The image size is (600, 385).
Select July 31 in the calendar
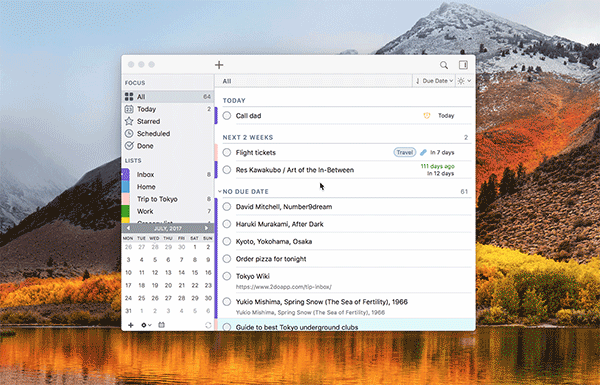click(x=128, y=311)
